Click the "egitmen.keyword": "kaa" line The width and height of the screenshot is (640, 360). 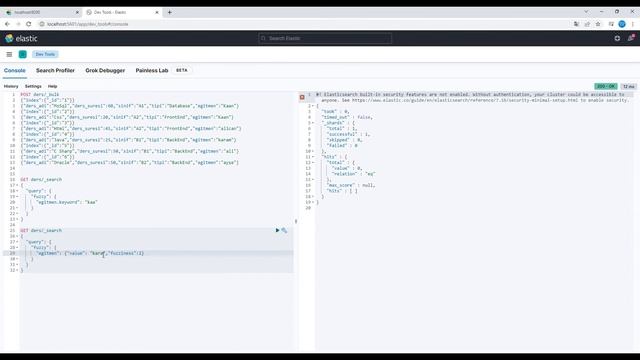click(x=67, y=202)
